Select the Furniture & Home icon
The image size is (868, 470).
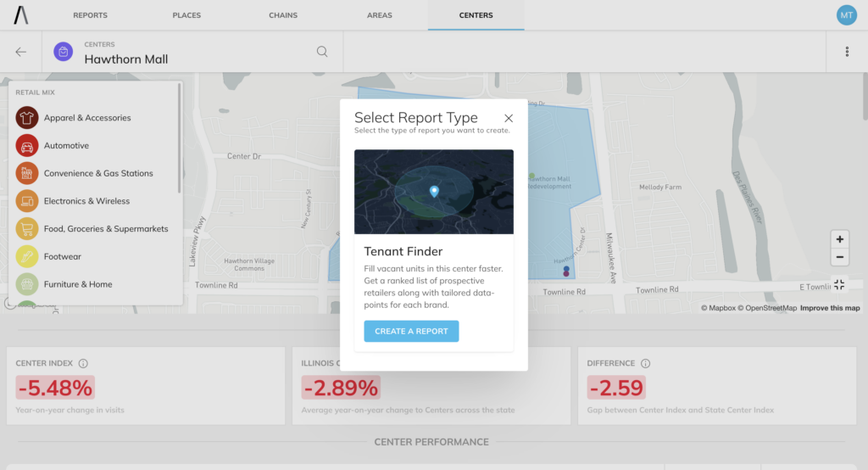click(27, 283)
